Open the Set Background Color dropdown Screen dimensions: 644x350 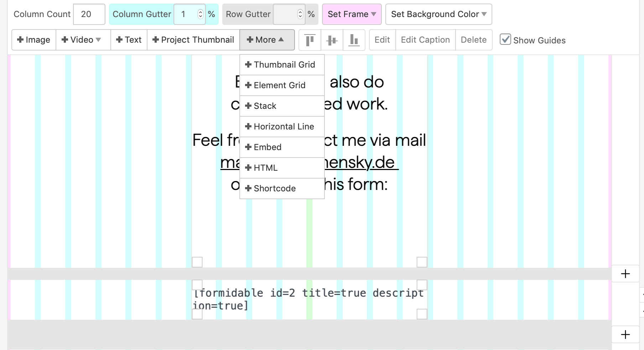[x=438, y=14]
